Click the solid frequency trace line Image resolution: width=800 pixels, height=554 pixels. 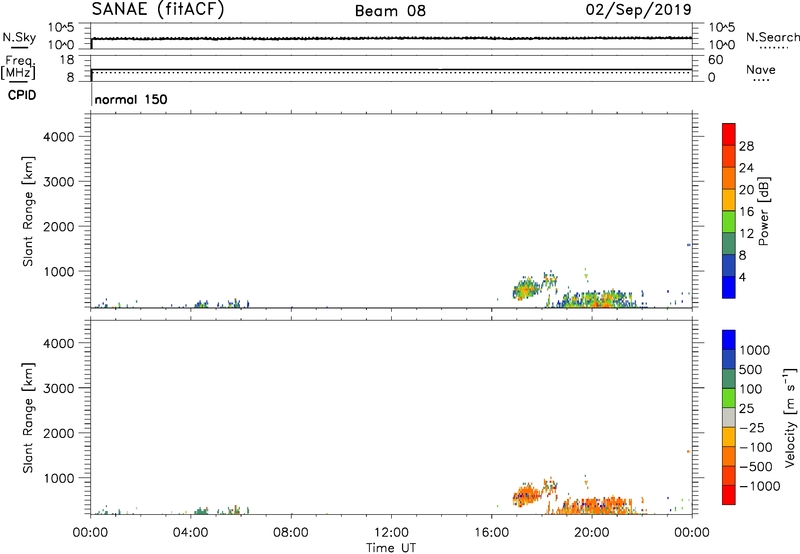pos(391,69)
